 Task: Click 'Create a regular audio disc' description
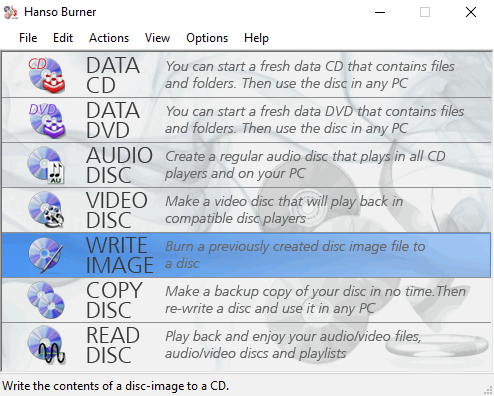pos(305,165)
